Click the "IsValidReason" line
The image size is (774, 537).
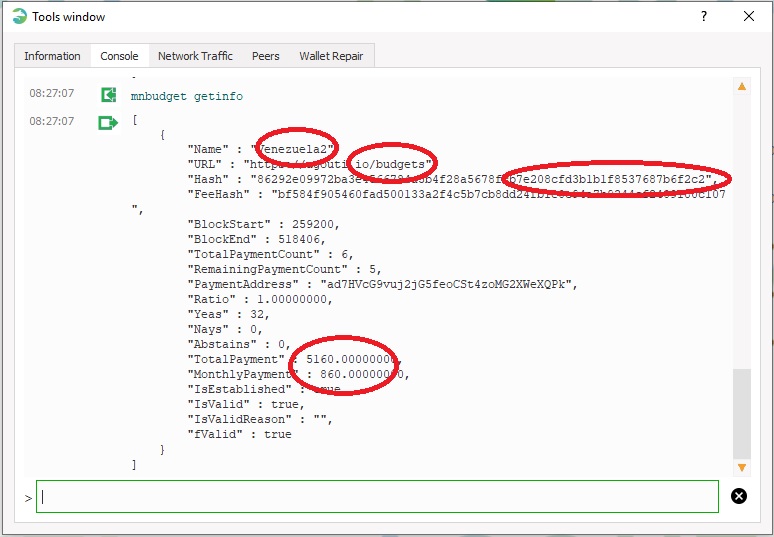(x=260, y=419)
